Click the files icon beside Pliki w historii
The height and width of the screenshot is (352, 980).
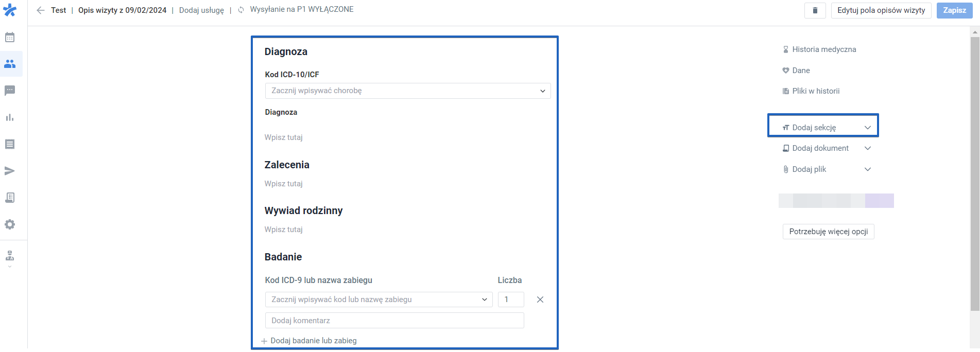click(786, 91)
